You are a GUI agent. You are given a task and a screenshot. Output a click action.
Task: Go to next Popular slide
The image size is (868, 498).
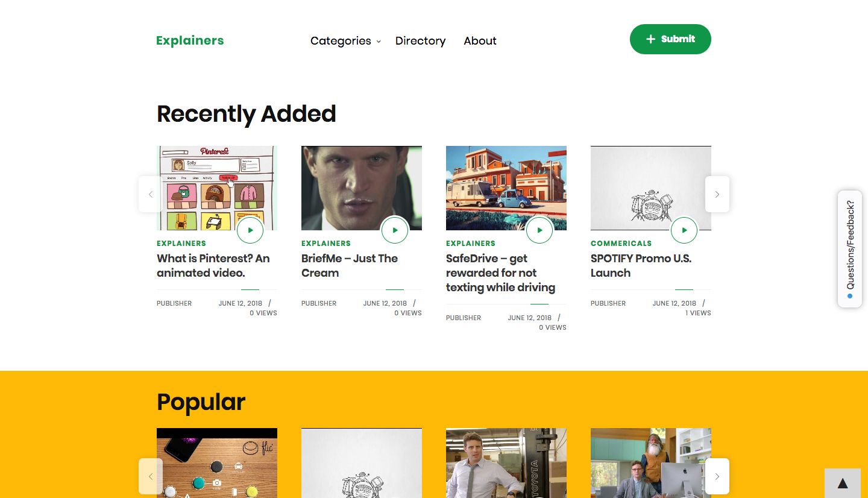pyautogui.click(x=717, y=476)
